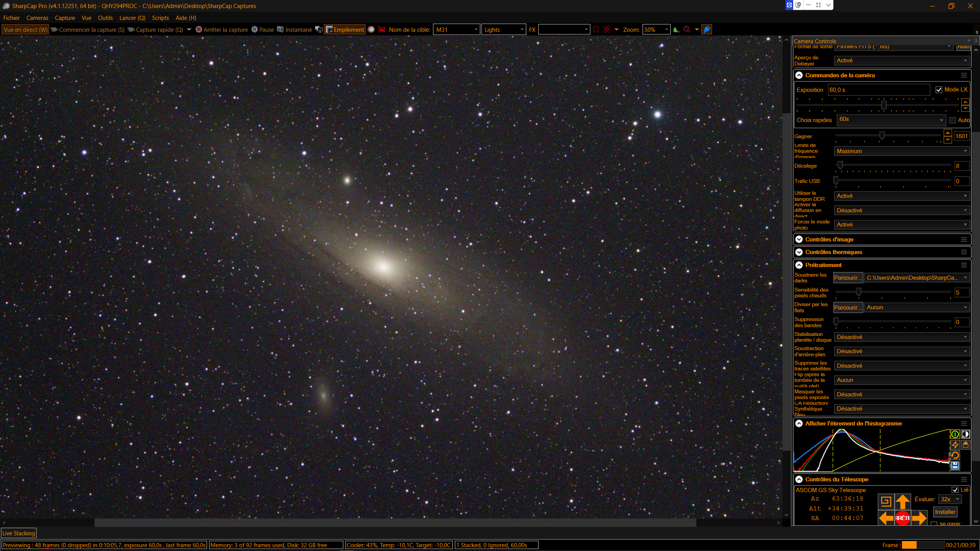
Task: Click the stop capture icon (Arrêter la capture)
Action: click(x=199, y=29)
